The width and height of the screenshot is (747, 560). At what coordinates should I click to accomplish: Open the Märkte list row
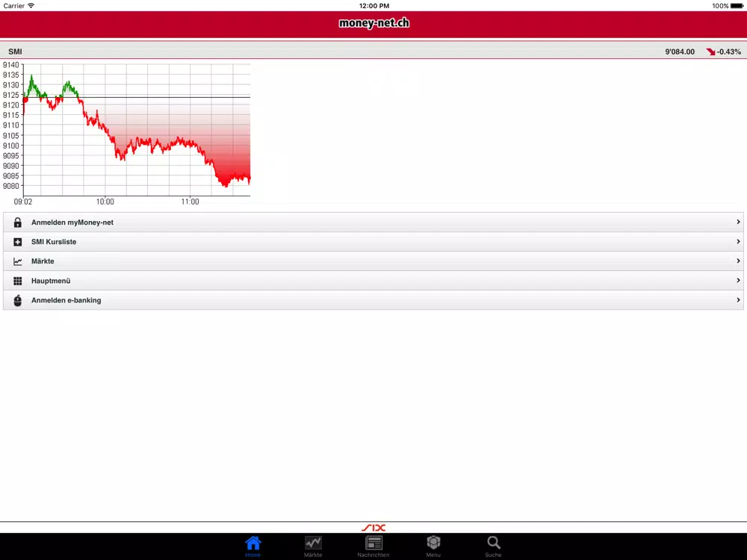(373, 261)
